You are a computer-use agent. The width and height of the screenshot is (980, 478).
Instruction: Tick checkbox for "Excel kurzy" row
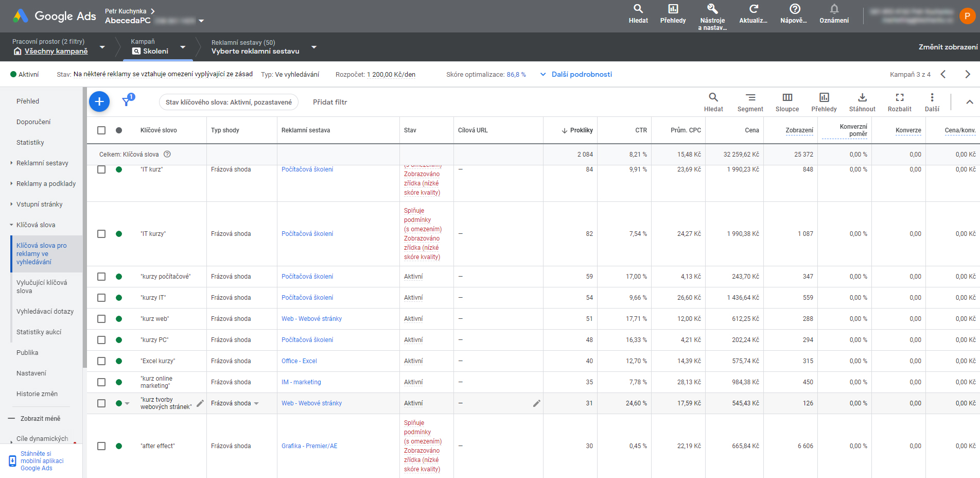tap(101, 361)
